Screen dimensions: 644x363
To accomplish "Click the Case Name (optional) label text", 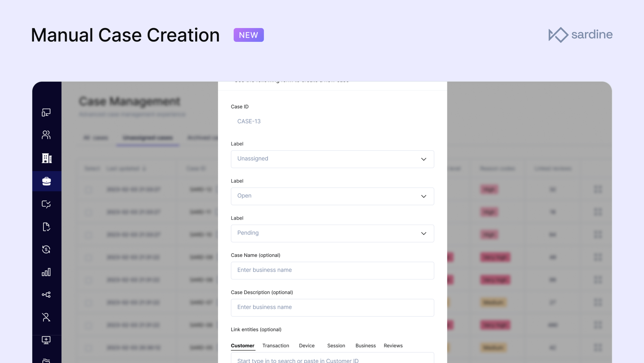I will [x=255, y=255].
